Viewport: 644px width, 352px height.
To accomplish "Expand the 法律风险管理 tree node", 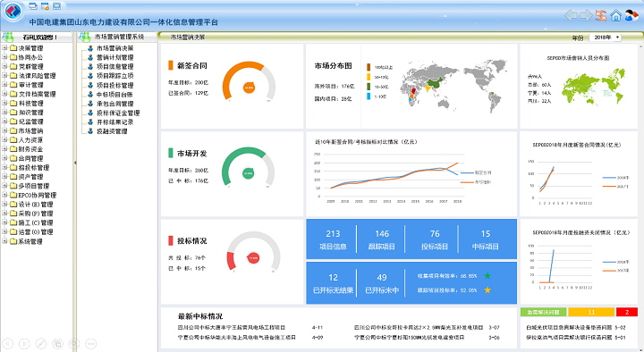I will (x=4, y=75).
